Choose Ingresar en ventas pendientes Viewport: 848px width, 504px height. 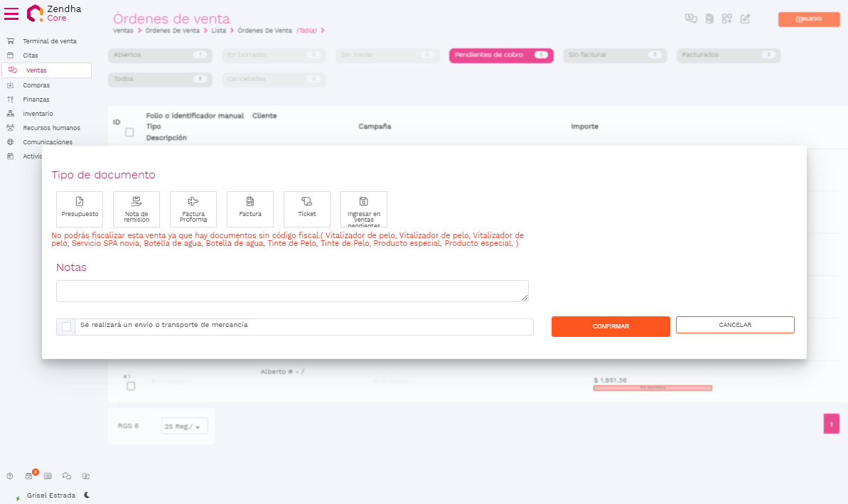pyautogui.click(x=364, y=209)
